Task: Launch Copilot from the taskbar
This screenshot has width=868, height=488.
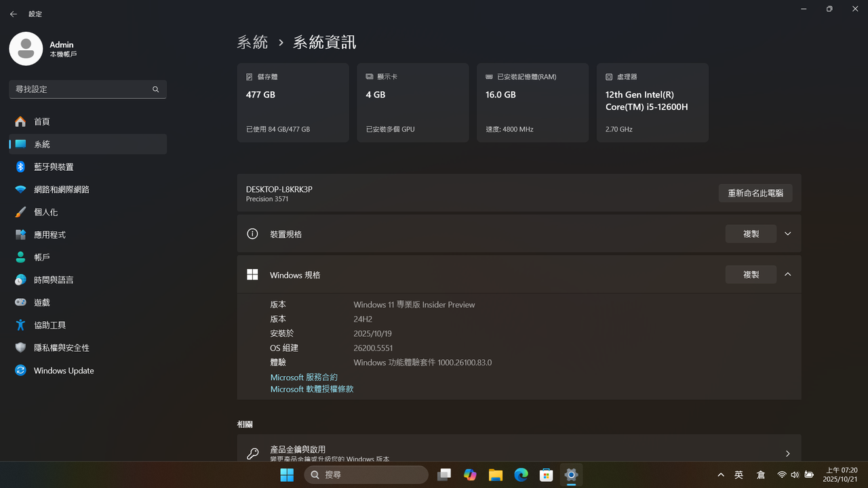Action: click(x=470, y=475)
